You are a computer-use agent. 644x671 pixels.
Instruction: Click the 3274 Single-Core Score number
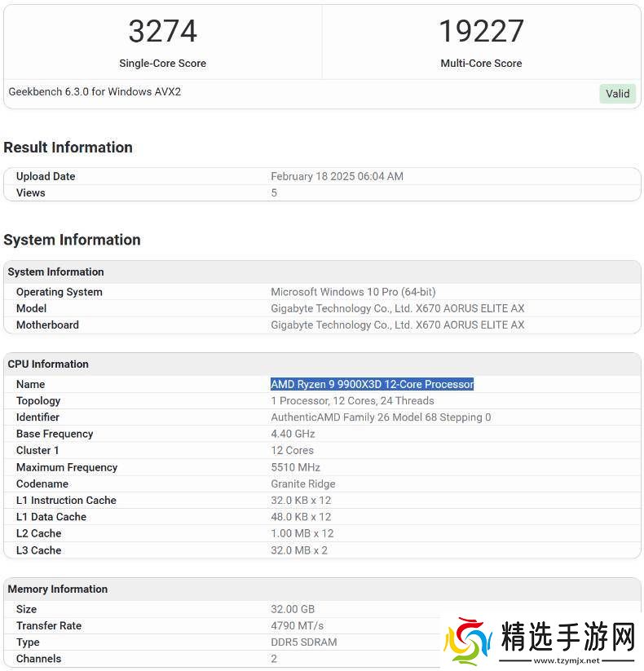(162, 32)
